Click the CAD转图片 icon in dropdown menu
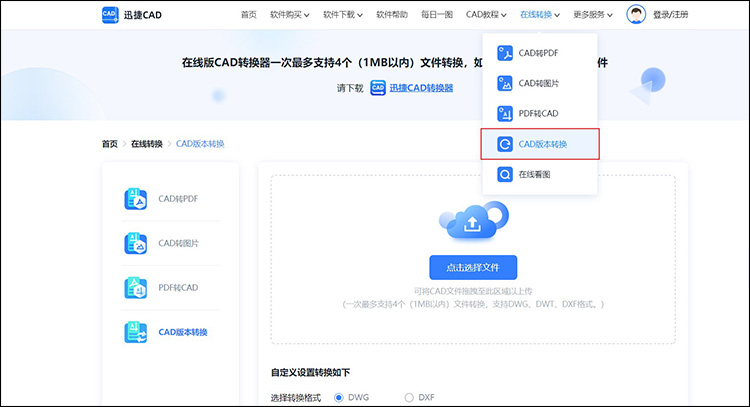Viewport: 750px width, 407px height. click(505, 83)
